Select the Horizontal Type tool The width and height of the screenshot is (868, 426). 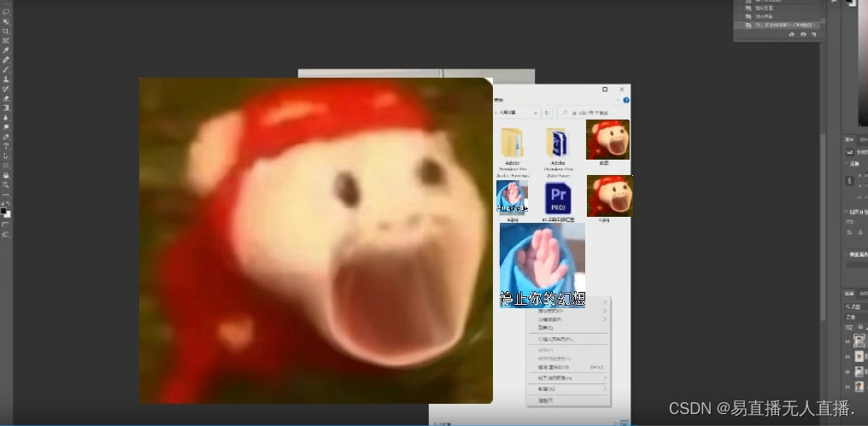[6, 147]
